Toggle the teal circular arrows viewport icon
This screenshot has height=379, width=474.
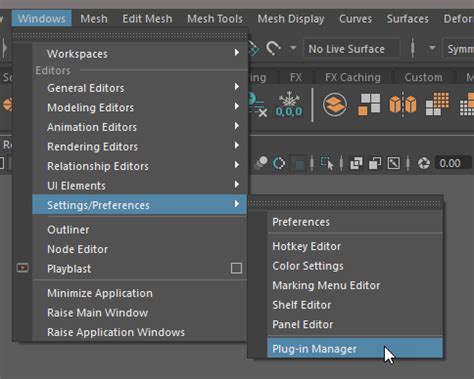(279, 163)
